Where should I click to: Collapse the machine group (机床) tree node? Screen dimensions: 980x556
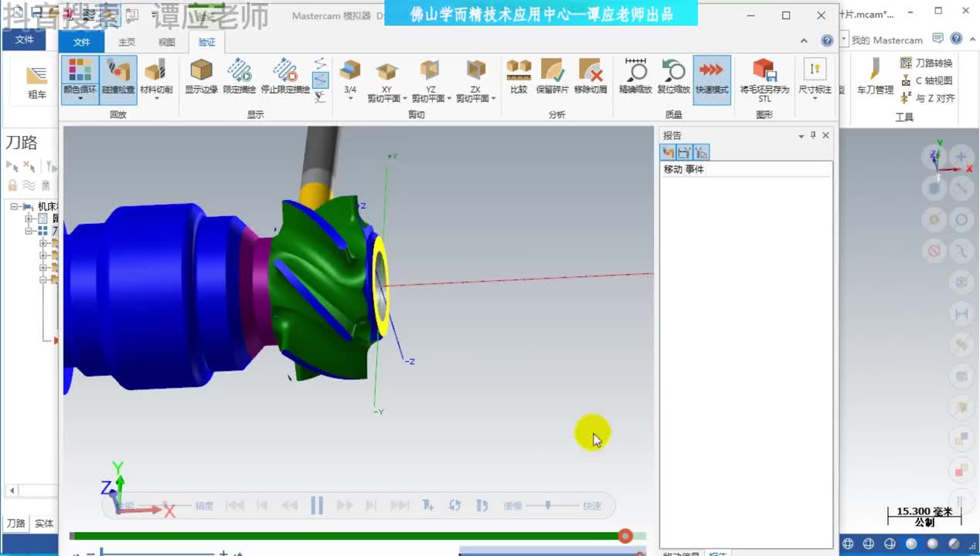(x=14, y=206)
